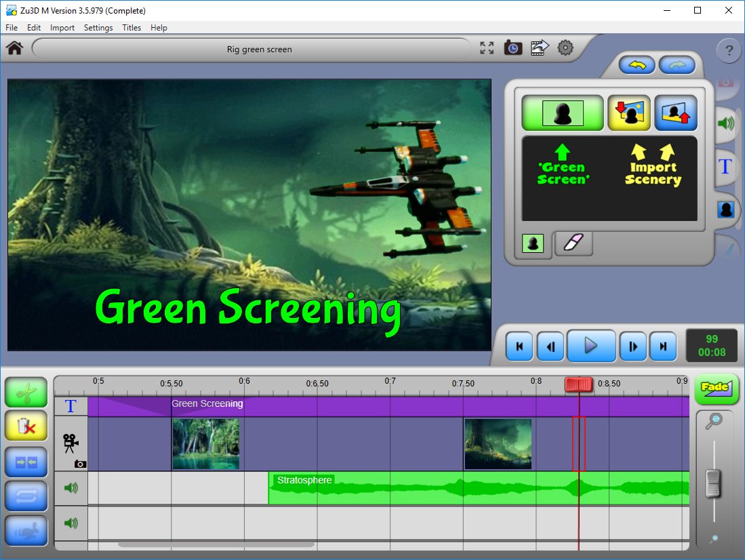This screenshot has height=560, width=745.
Task: Click the export movie icon
Action: tap(540, 48)
